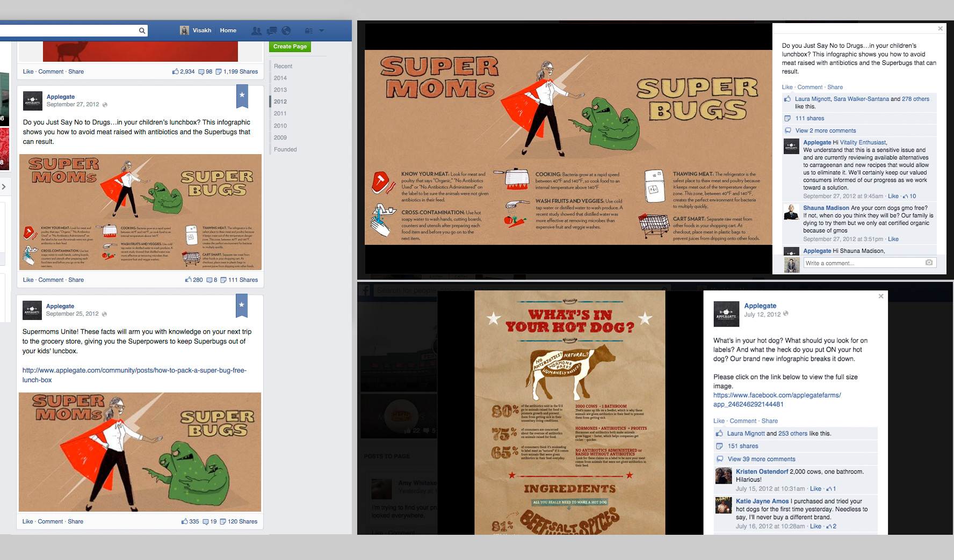This screenshot has width=954, height=560.
Task: Click the search magnifier icon
Action: point(142,31)
